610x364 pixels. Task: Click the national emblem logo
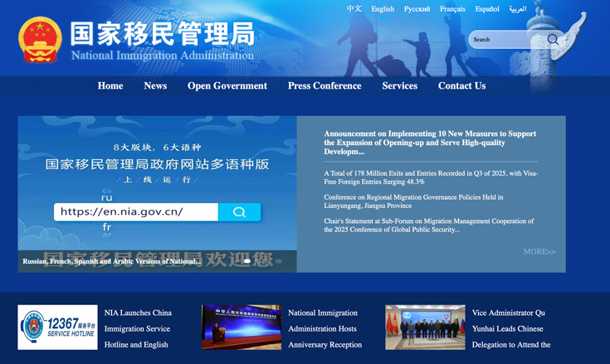pos(40,40)
